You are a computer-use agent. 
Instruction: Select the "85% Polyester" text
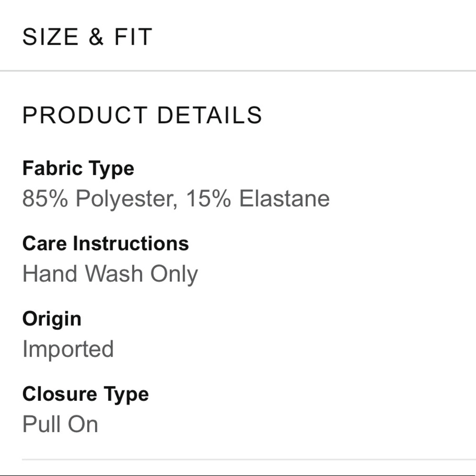pos(100,198)
